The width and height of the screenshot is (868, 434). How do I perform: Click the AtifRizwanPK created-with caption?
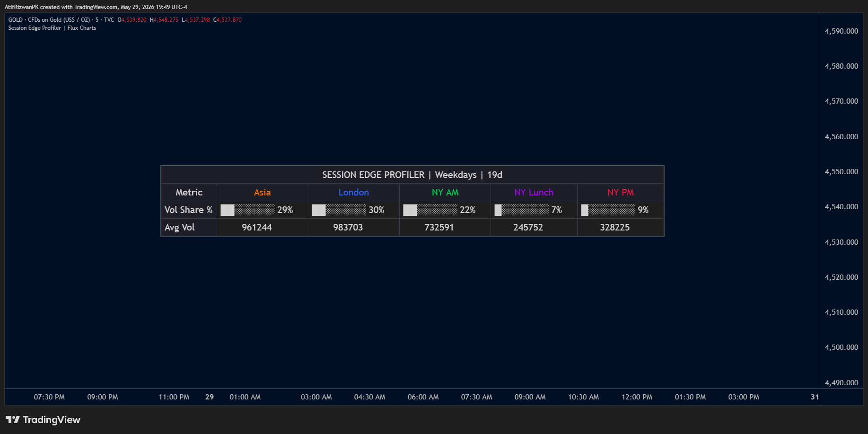click(x=96, y=7)
